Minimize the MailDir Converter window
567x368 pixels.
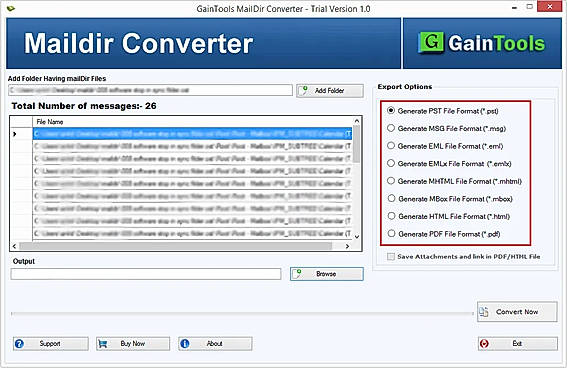[x=515, y=7]
